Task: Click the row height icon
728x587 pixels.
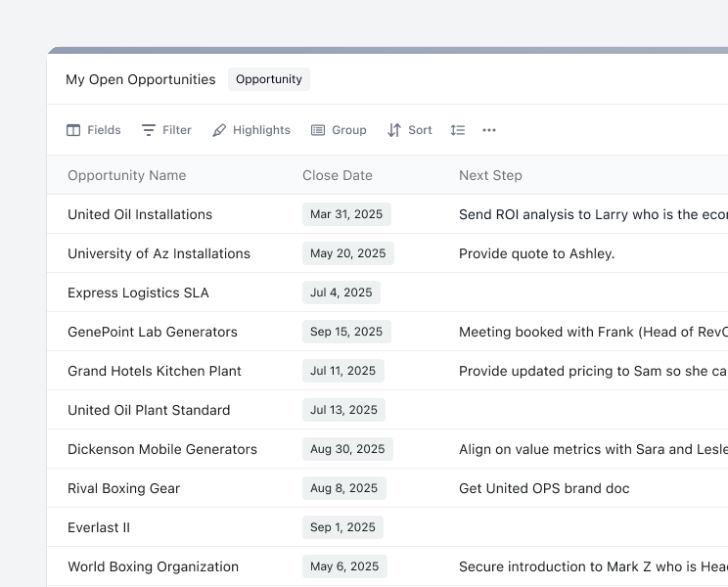Action: coord(458,130)
